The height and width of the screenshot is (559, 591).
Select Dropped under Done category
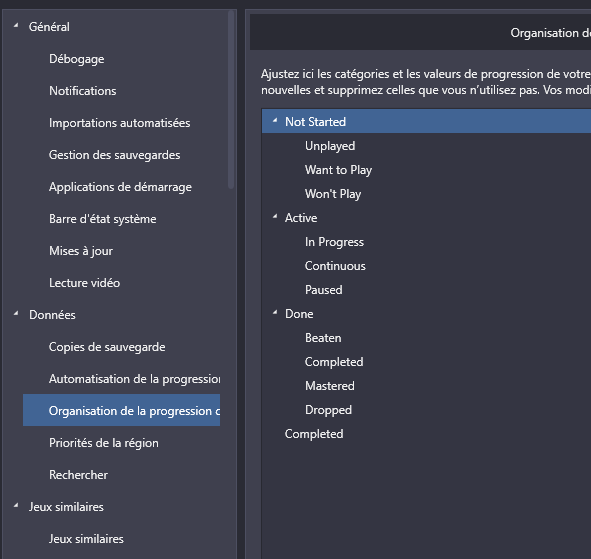click(x=328, y=410)
